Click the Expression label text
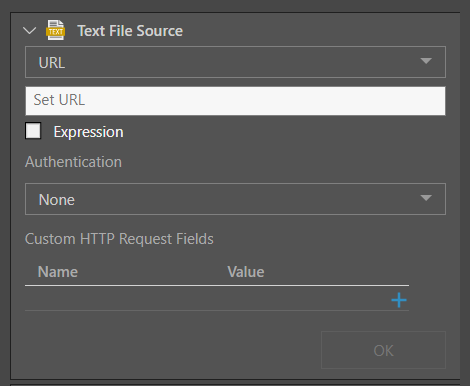 (89, 132)
